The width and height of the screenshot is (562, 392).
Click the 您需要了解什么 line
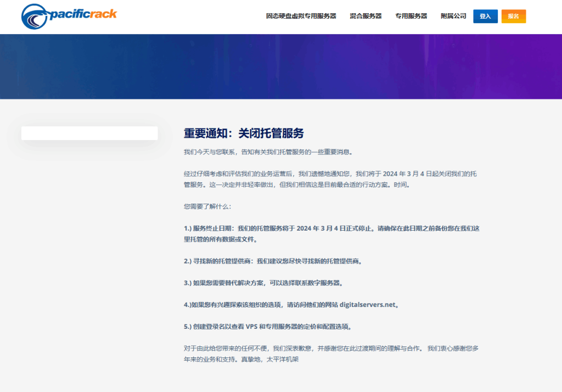tap(208, 207)
